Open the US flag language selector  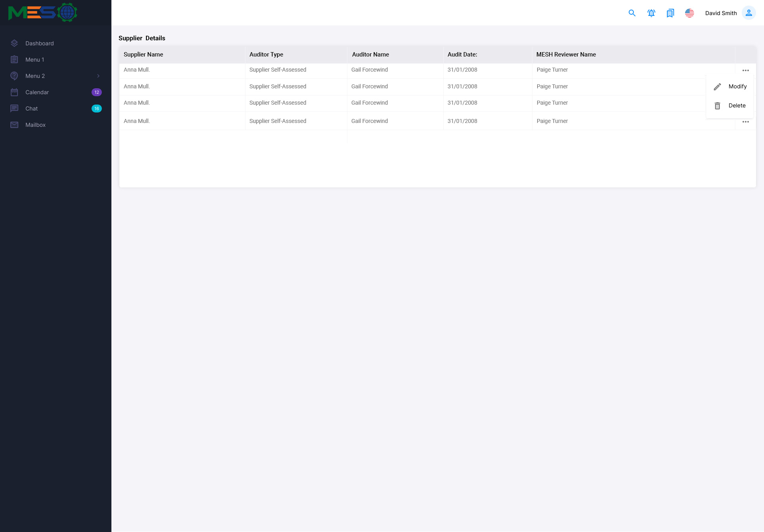coord(689,13)
